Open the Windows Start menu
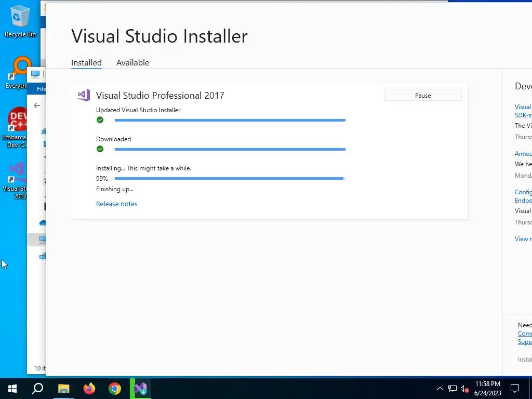 tap(12, 389)
